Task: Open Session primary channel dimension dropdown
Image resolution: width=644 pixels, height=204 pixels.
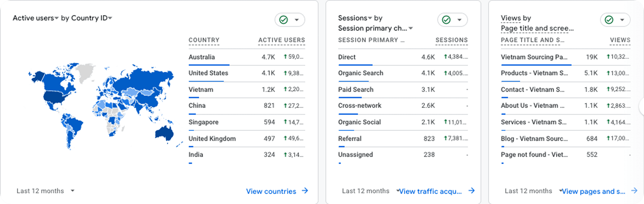Action: coord(411,28)
